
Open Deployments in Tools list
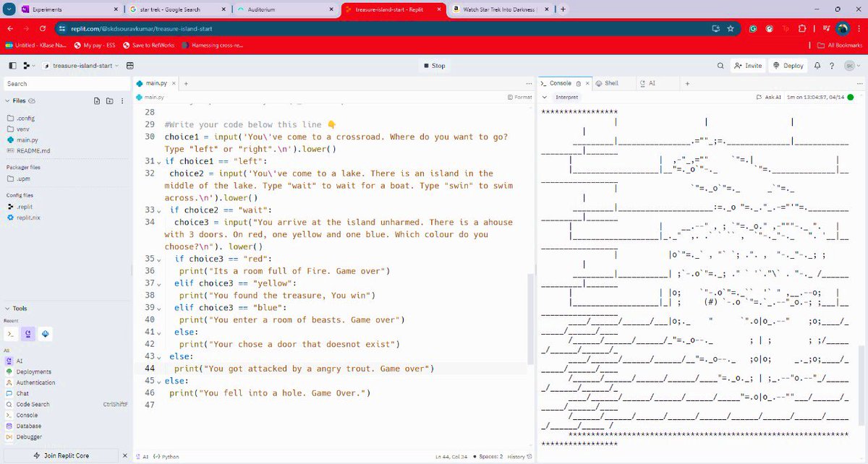[35, 371]
